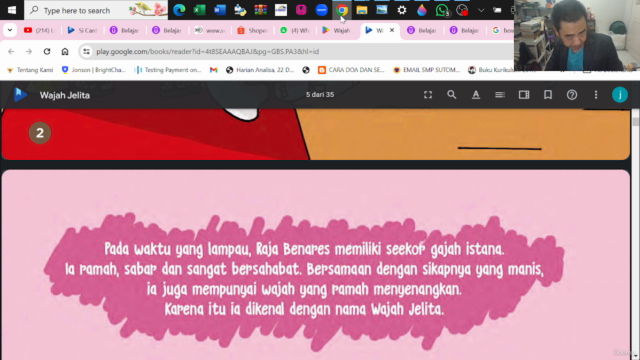The width and height of the screenshot is (640, 360).
Task: Open the 'Buku Kurikulum' bookmark
Action: click(x=491, y=70)
